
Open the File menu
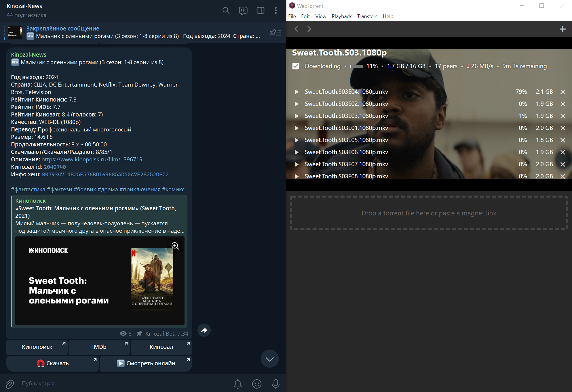292,16
